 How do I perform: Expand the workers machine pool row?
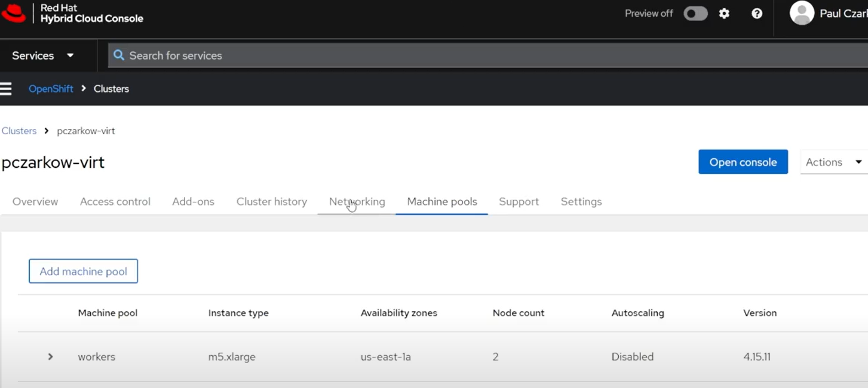coord(50,357)
